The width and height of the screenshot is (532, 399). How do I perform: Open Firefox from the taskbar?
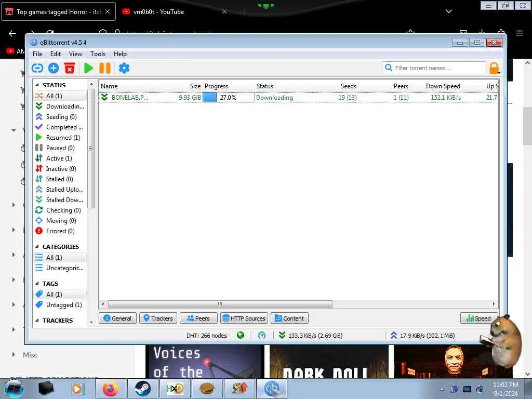[x=111, y=389]
